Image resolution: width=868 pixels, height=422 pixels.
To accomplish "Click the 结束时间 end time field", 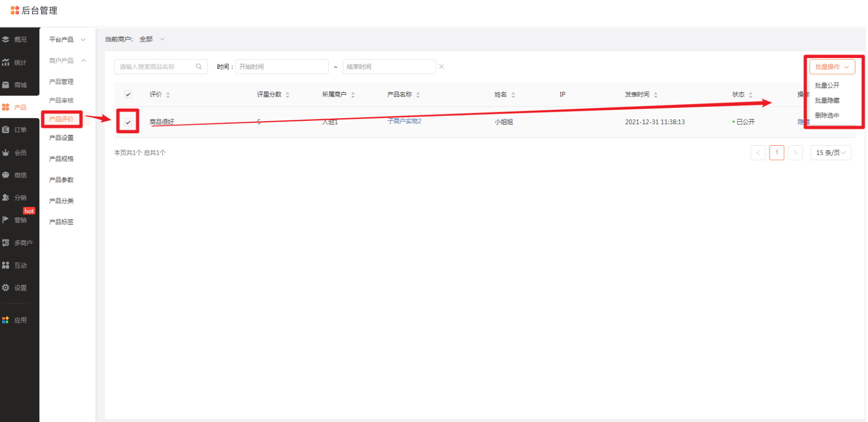I will click(x=389, y=67).
